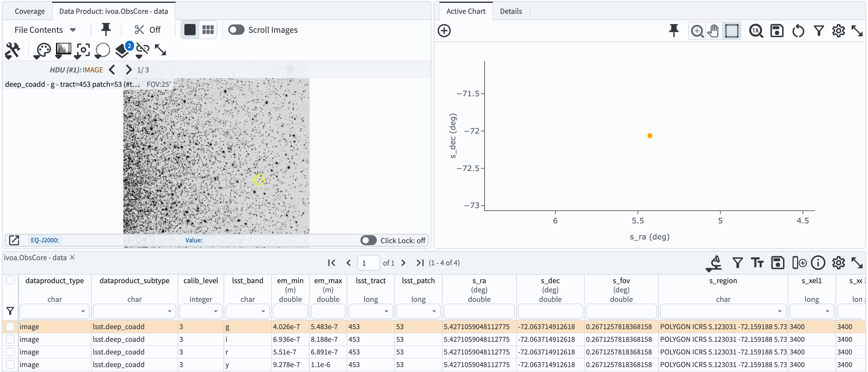Viewport: 868px width, 372px height.
Task: Switch to the Coverage tab
Action: click(x=29, y=11)
